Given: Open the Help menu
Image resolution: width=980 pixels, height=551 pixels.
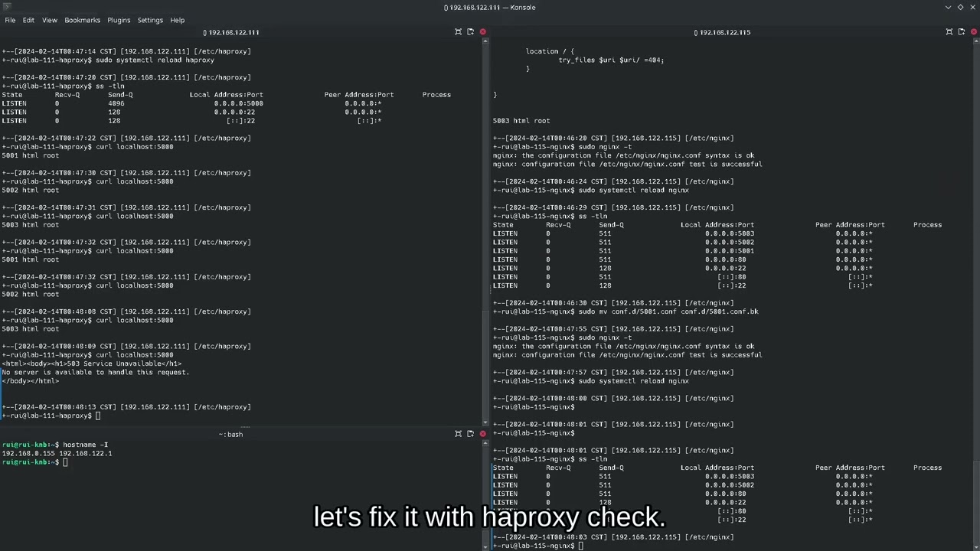Looking at the screenshot, I should click(x=177, y=20).
